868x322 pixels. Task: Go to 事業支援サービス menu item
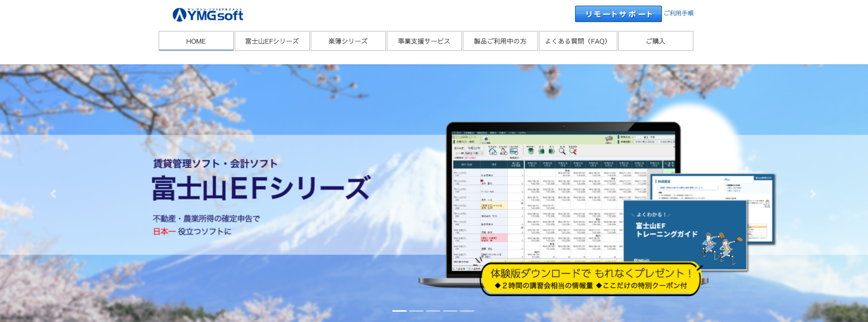(424, 41)
